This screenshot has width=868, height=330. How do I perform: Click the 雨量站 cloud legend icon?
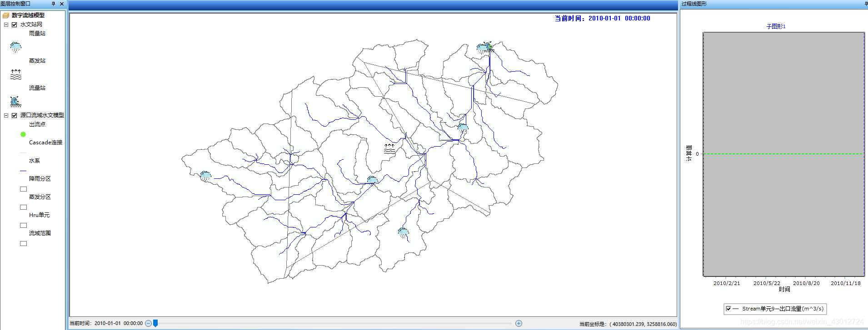(15, 47)
